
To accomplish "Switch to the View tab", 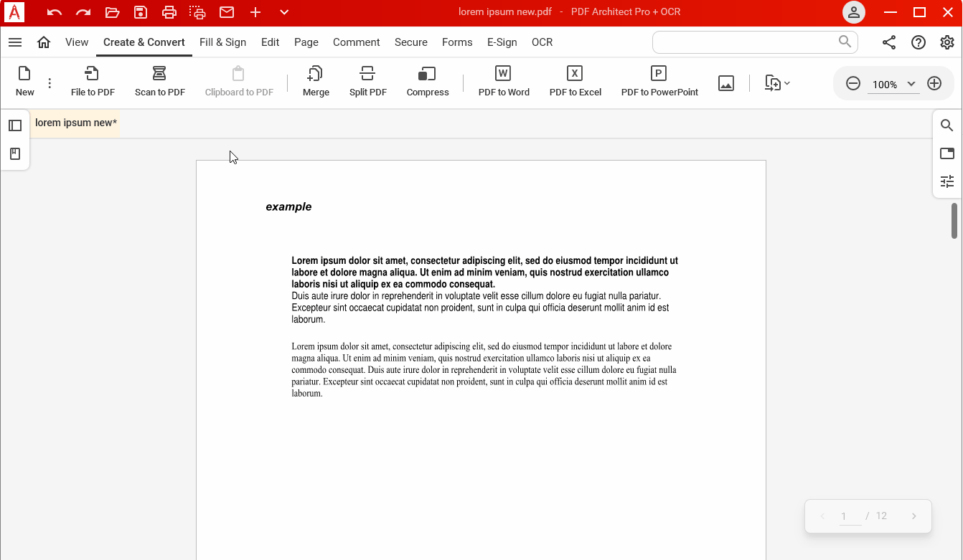I will (x=77, y=42).
